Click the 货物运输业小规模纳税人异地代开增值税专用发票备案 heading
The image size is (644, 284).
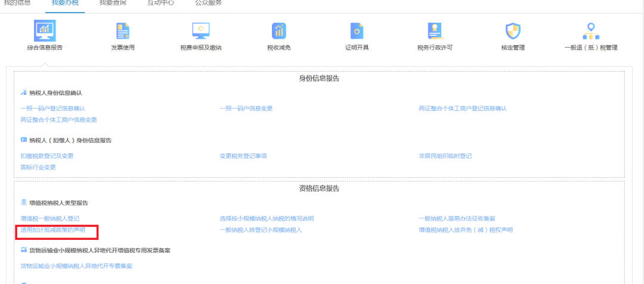click(x=100, y=251)
